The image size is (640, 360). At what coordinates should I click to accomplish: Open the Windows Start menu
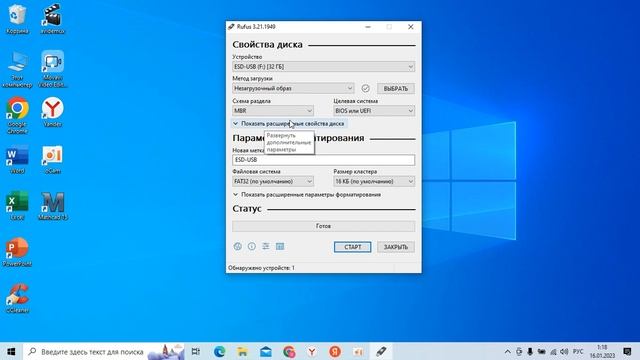point(11,351)
